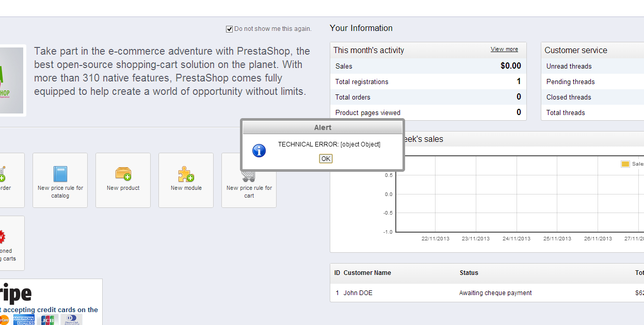This screenshot has width=644, height=325.
Task: Select the John DOE order row
Action: (487, 293)
